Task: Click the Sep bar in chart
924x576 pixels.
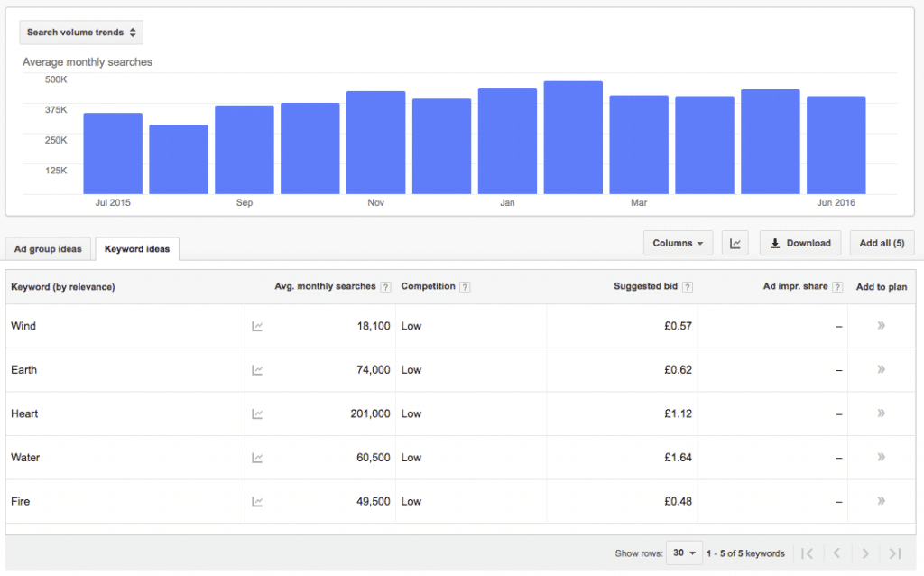Action: [245, 150]
